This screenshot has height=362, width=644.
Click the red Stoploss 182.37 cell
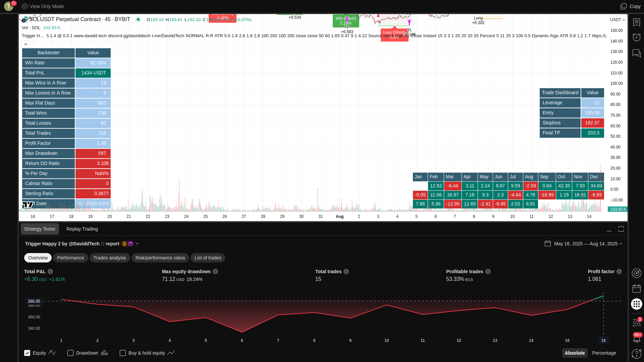(x=592, y=123)
